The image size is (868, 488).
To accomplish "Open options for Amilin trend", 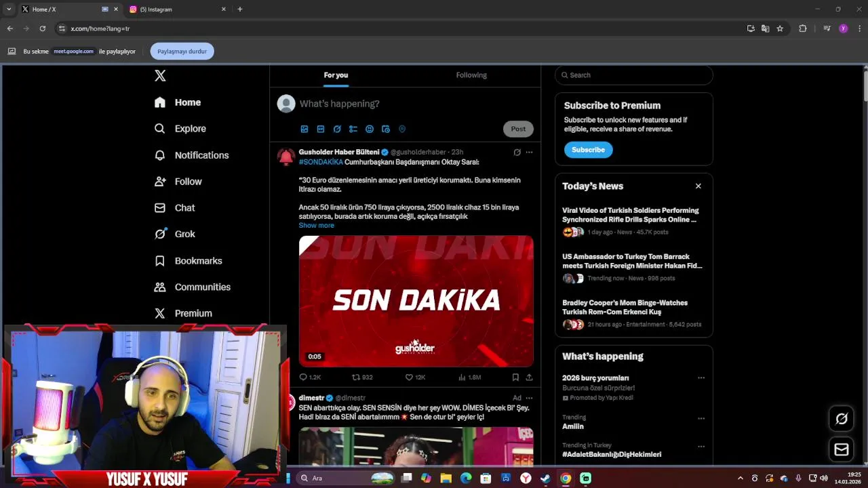I will tap(701, 418).
